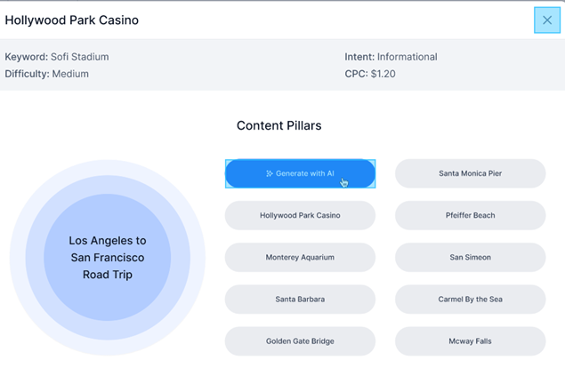Select the Santa Monica Pier pillar

[x=470, y=173]
